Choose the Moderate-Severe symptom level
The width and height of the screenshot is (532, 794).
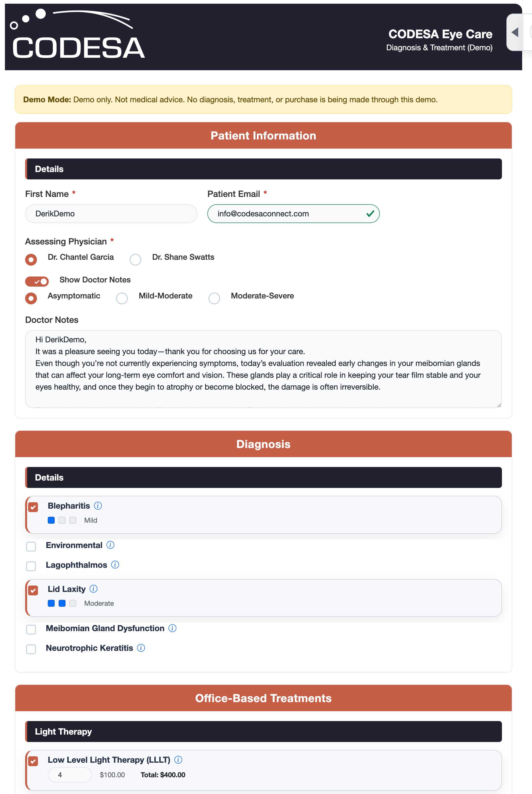[214, 298]
